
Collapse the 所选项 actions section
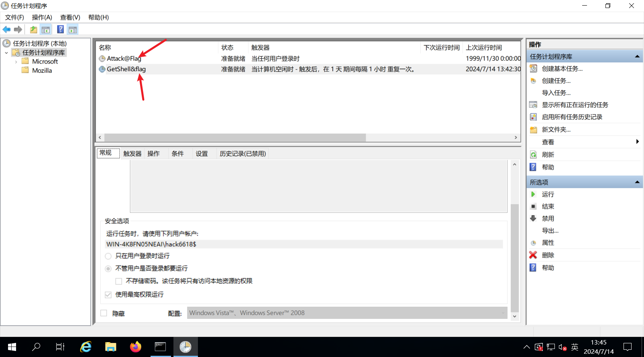coord(637,182)
